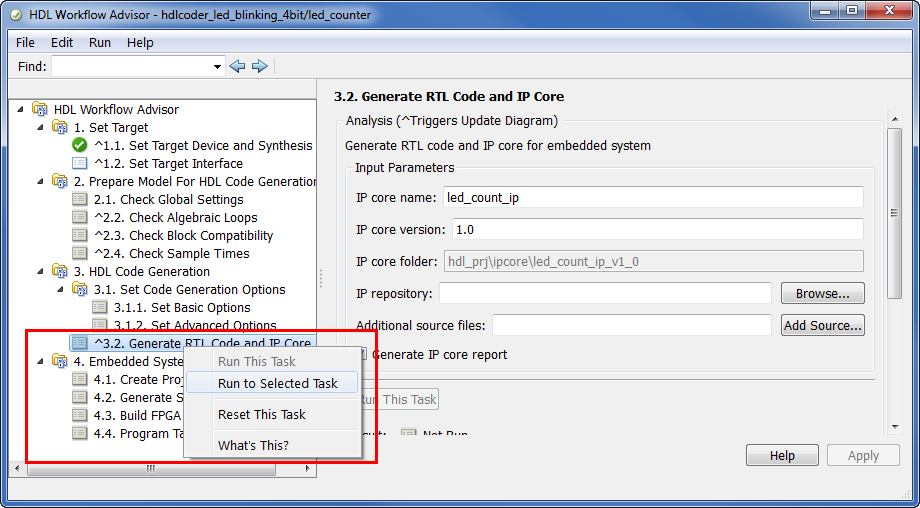Collapse the Set Code Generation Options node
The width and height of the screenshot is (920, 508).
60,289
